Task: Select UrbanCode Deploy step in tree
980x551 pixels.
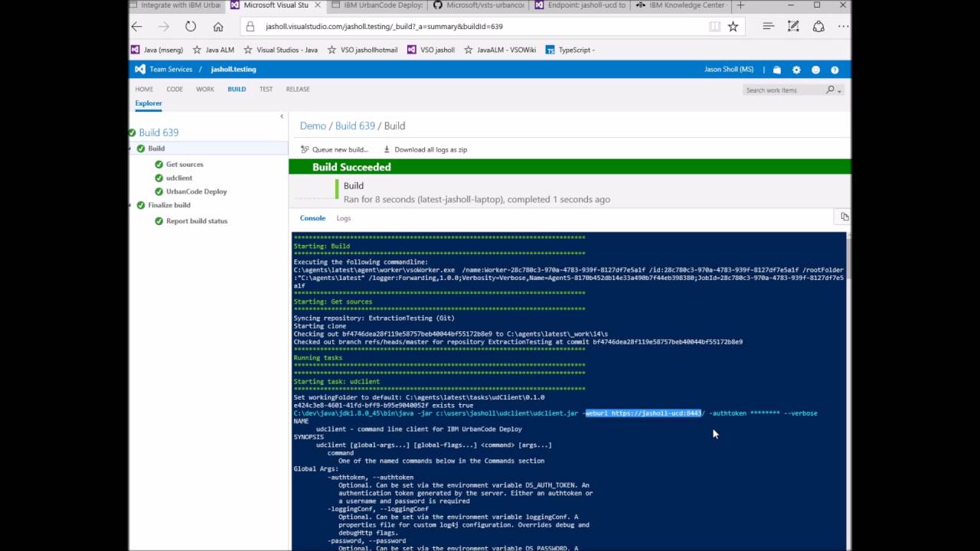Action: [x=197, y=192]
